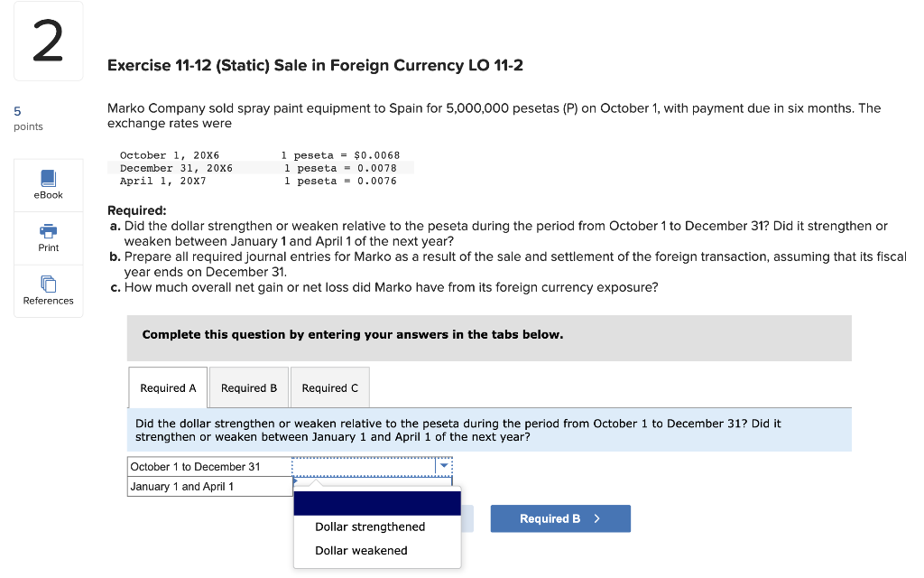Switch to the Required B tab
Screen dimensions: 924x578
tap(248, 387)
